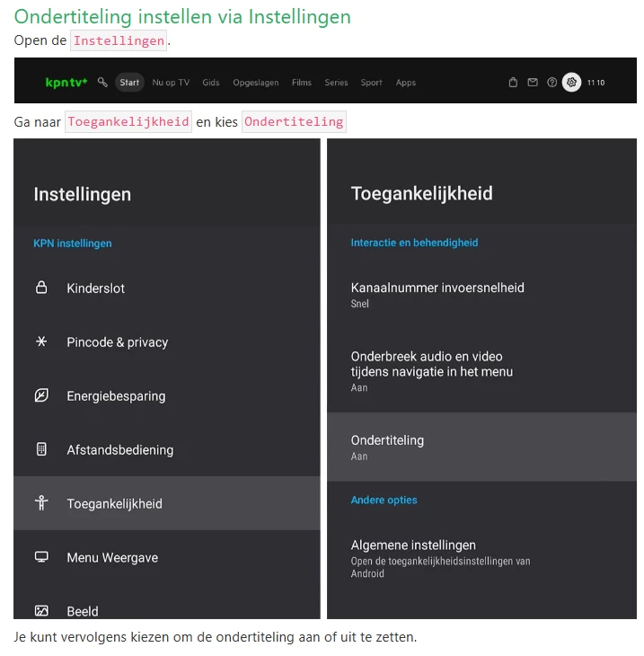
Task: Click the Energiebesparing leaf icon
Action: pyautogui.click(x=41, y=396)
